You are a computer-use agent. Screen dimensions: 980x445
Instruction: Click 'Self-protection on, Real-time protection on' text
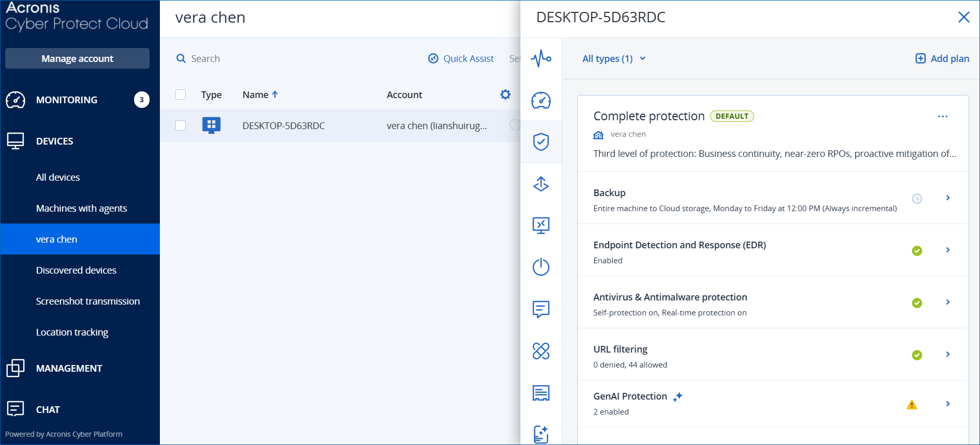[670, 312]
